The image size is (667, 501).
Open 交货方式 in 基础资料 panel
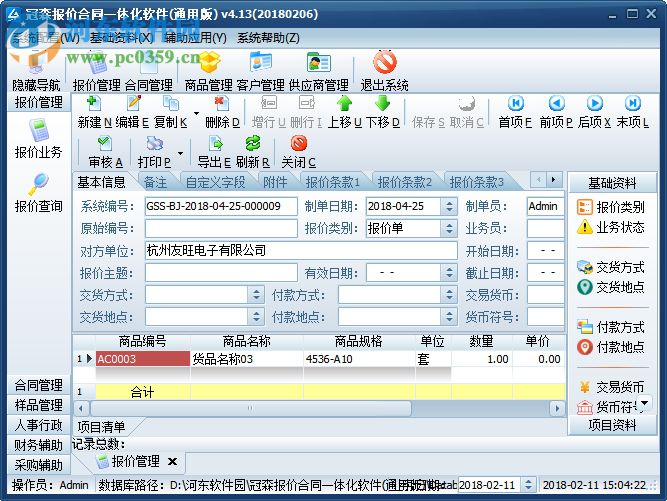coord(611,267)
